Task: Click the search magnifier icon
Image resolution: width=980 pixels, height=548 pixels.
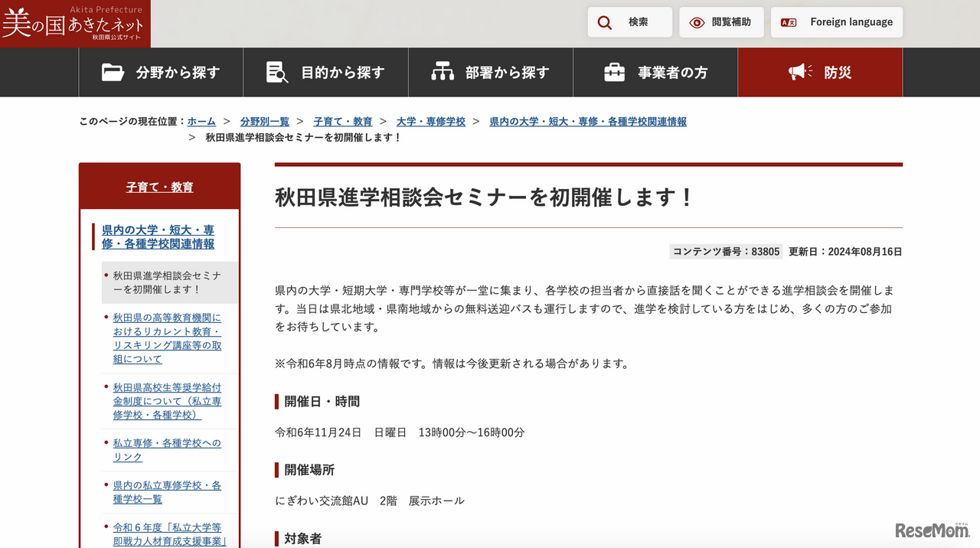Action: [605, 22]
